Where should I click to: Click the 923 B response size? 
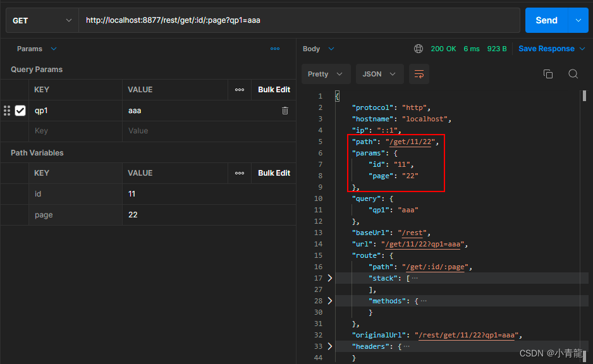(497, 49)
